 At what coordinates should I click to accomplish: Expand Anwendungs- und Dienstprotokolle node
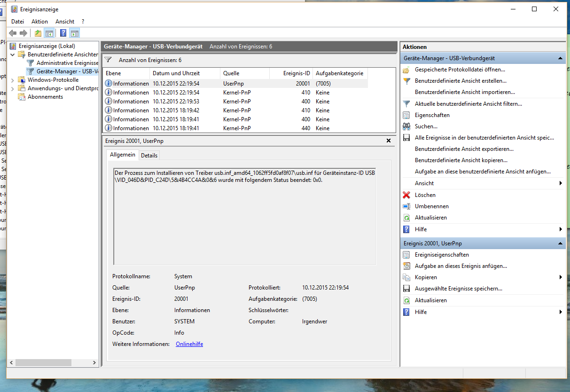[x=13, y=88]
